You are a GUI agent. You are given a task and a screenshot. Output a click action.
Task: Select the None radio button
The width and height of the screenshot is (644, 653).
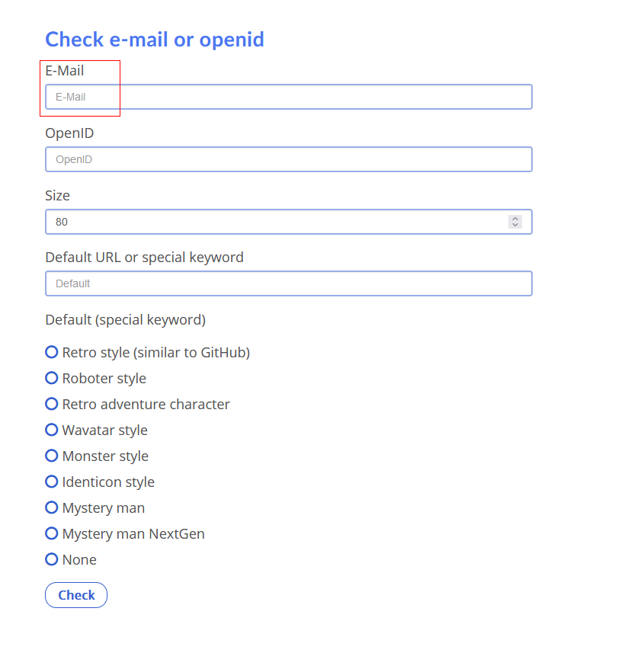coord(52,559)
